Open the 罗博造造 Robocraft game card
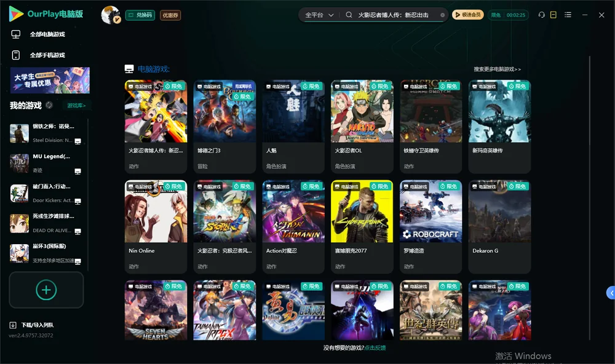 tap(430, 227)
